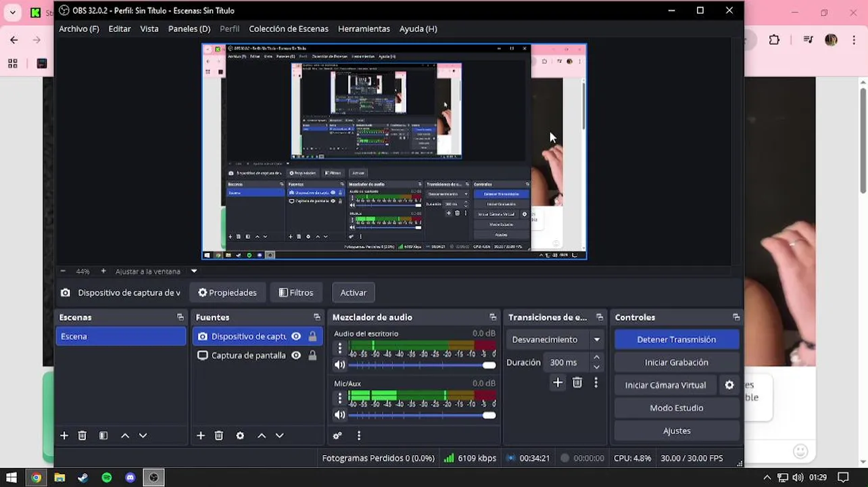Click Activar button
This screenshot has width=868, height=487.
[x=354, y=293]
